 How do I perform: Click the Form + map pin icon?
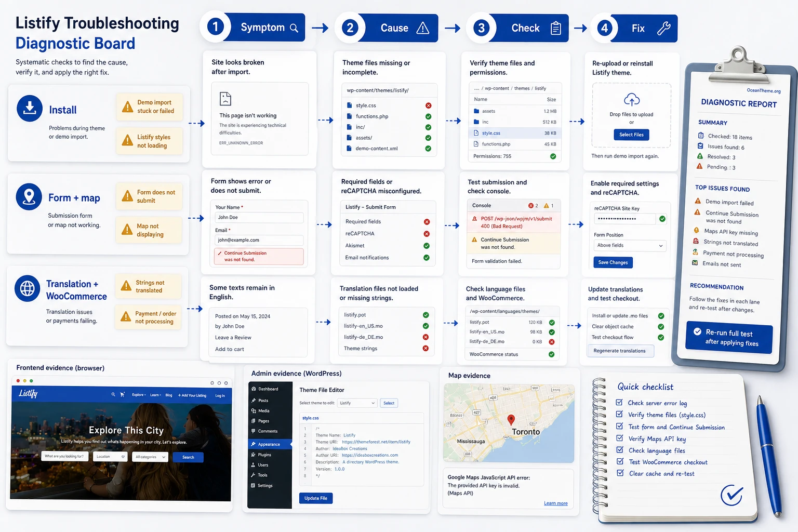pos(29,196)
